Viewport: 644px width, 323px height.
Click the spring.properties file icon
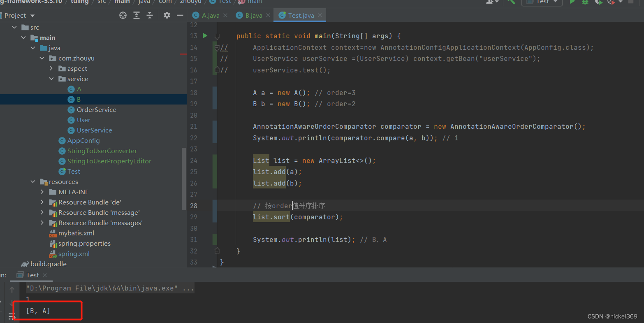point(53,244)
